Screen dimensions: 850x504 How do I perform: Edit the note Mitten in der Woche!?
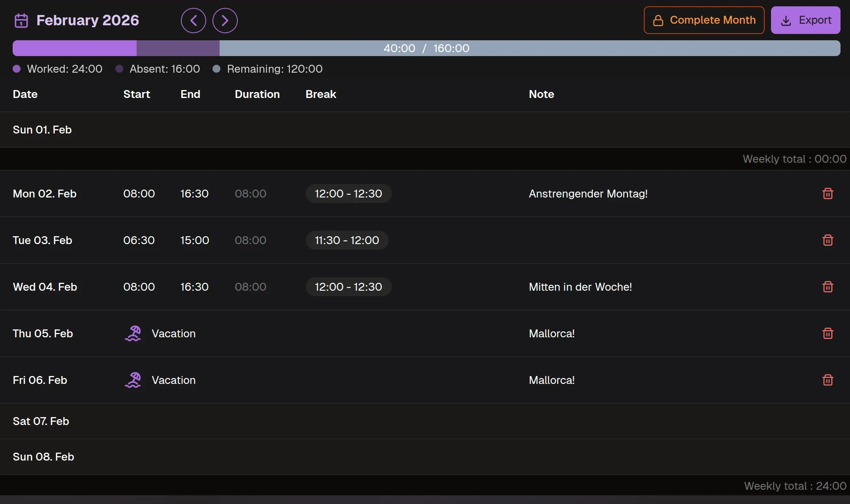[580, 287]
